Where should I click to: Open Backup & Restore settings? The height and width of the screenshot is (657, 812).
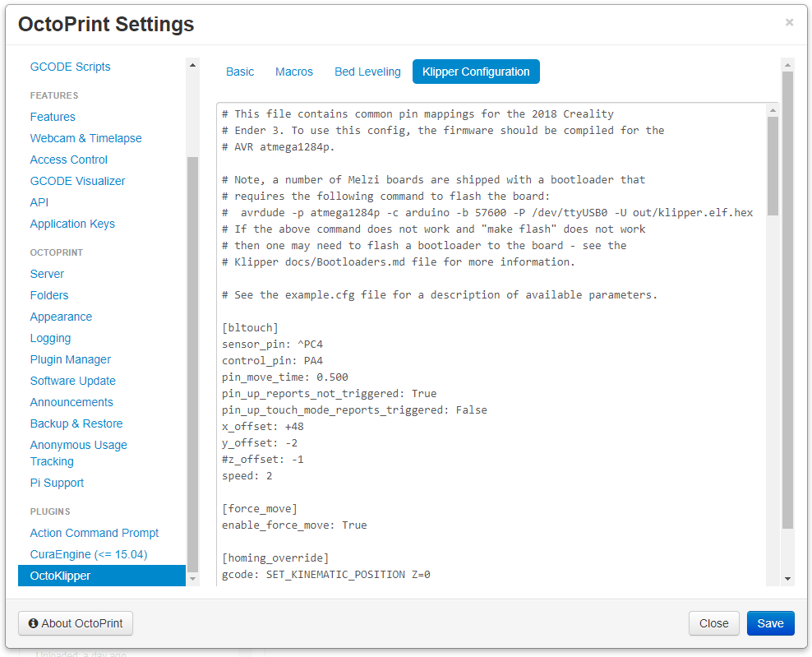click(76, 423)
